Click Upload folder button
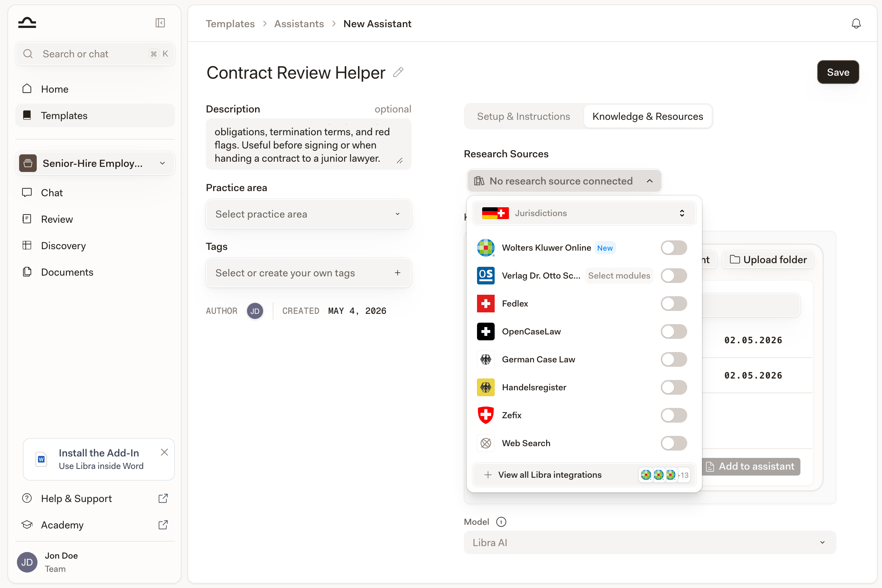The height and width of the screenshot is (588, 882). pyautogui.click(x=768, y=259)
